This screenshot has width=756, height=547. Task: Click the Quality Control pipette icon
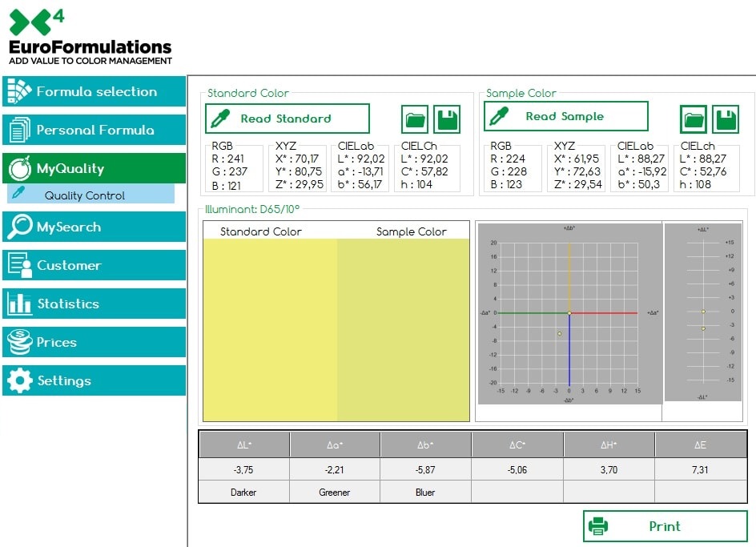[18, 192]
